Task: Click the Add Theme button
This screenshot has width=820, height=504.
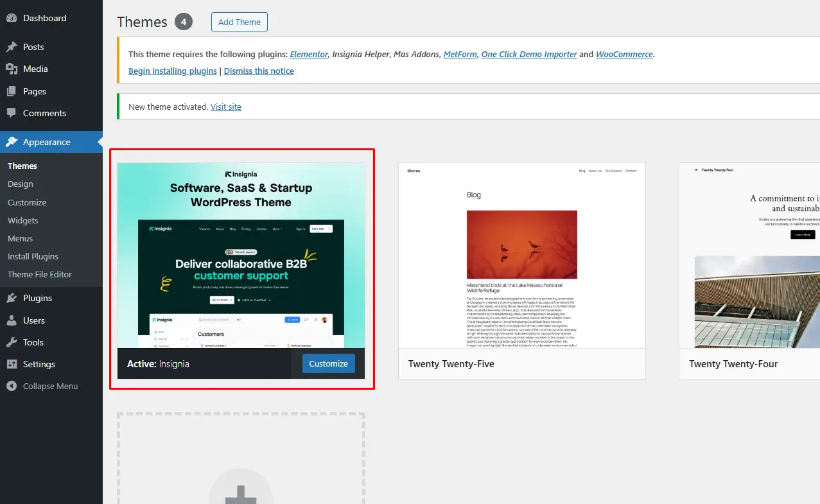Action: tap(240, 22)
